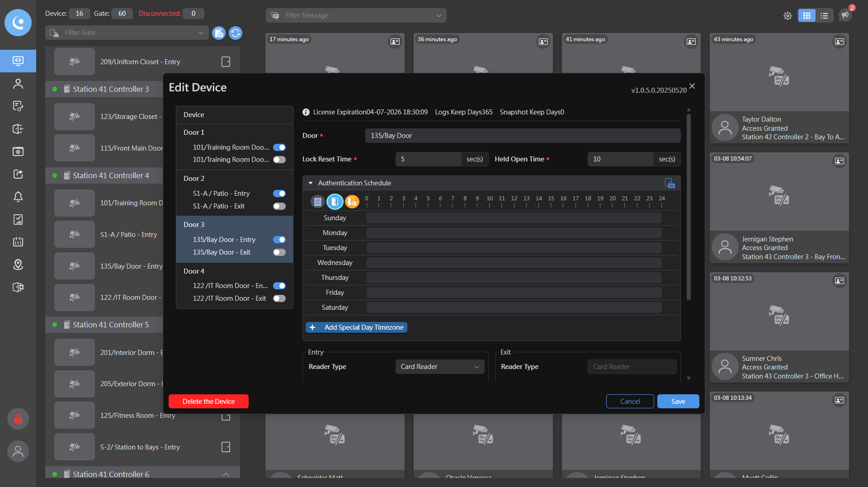Image resolution: width=868 pixels, height=487 pixels.
Task: Click the orange schedule mode icon
Action: pyautogui.click(x=352, y=202)
